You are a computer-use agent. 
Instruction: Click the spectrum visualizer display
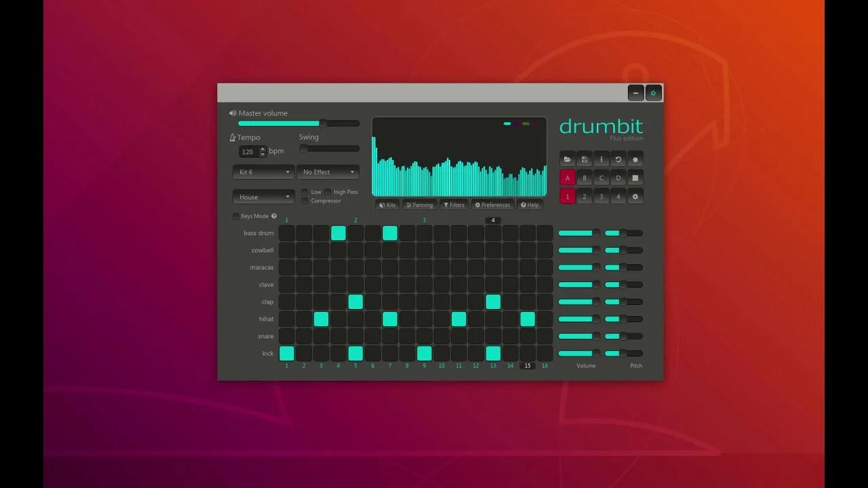[x=459, y=157]
